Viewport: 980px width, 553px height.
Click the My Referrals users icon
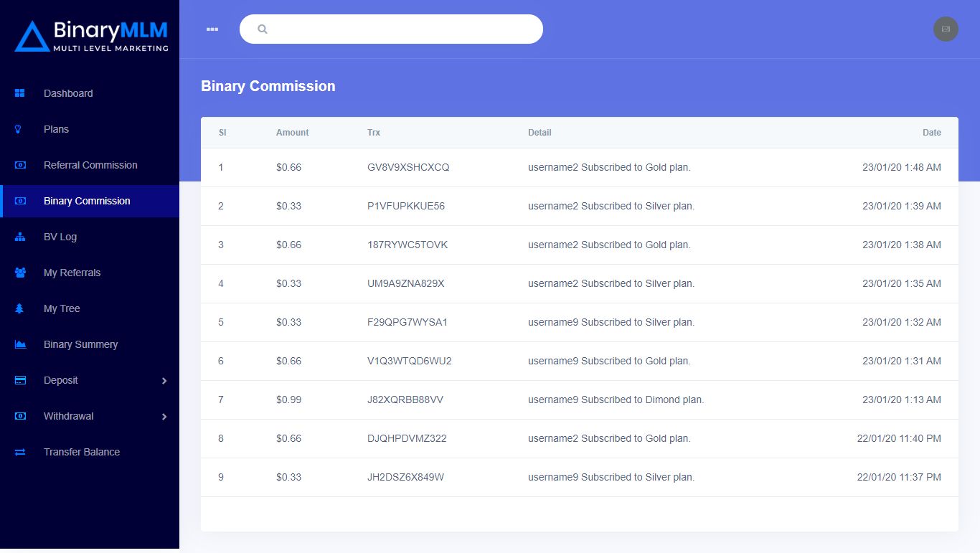[x=20, y=273]
